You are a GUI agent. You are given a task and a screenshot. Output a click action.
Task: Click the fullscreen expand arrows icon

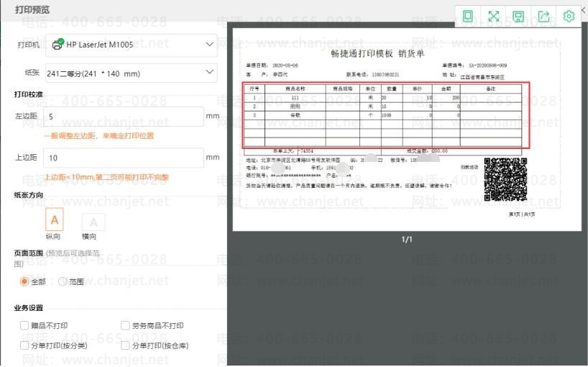pyautogui.click(x=494, y=16)
